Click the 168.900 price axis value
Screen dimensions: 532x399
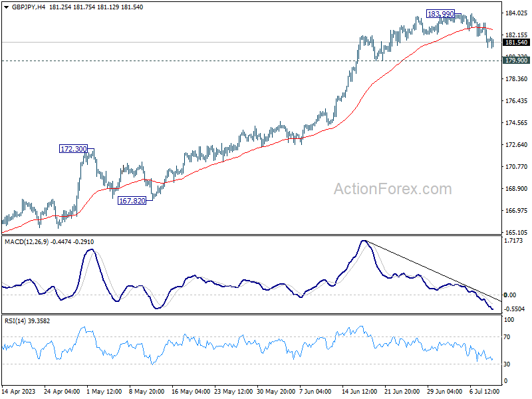point(517,189)
